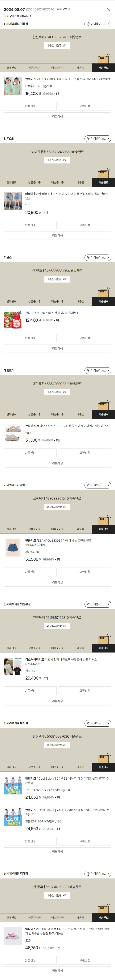
Task: Write review for 빈폴키즈 denim shorts
Action: click(x=57, y=582)
